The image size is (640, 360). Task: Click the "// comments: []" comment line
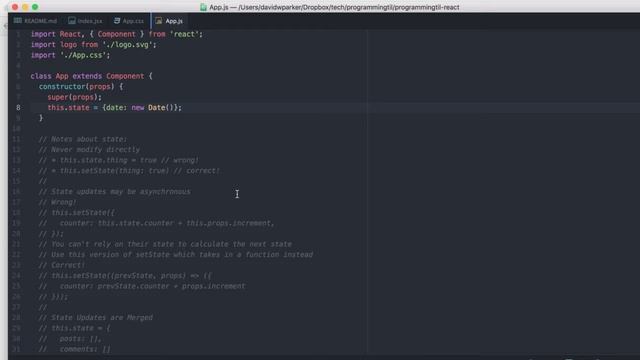pos(75,349)
